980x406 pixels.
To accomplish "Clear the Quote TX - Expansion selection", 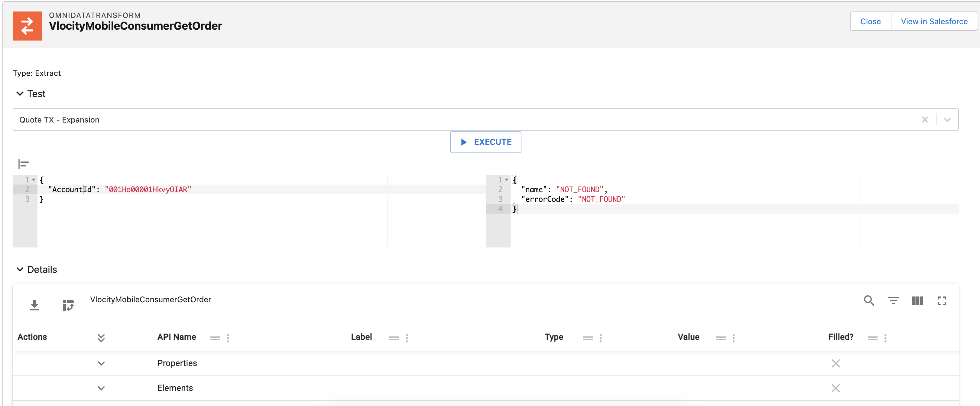I will click(x=925, y=120).
